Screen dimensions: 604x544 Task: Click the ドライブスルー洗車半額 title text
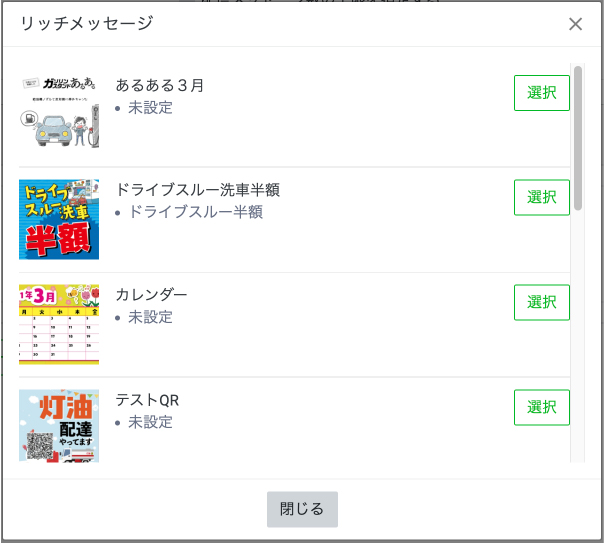tap(197, 190)
